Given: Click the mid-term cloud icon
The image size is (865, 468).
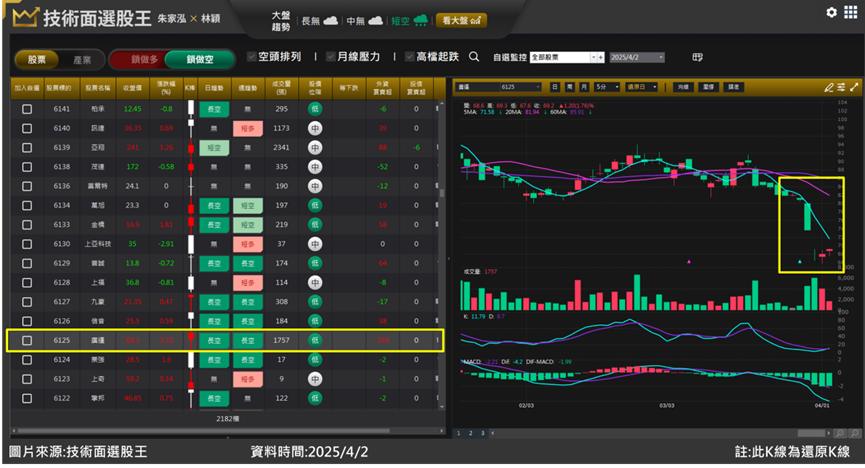Looking at the screenshot, I should (375, 20).
